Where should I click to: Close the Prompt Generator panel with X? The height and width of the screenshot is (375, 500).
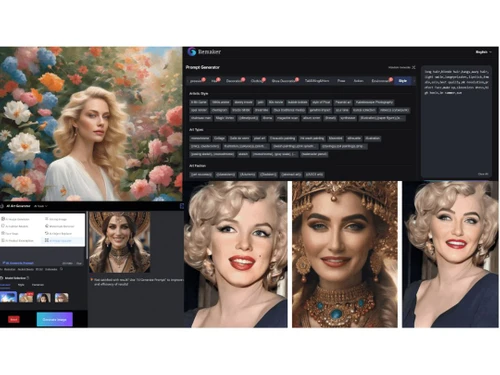(414, 67)
